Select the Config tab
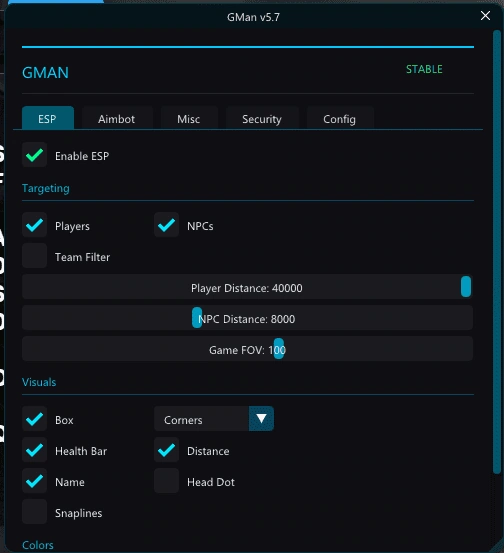Image resolution: width=504 pixels, height=553 pixels. coord(339,118)
